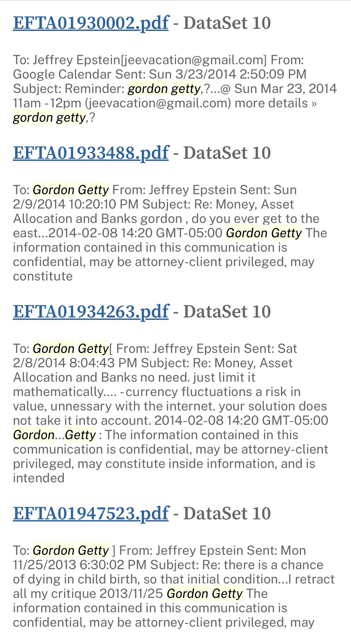This screenshot has height=644, width=351.
Task: Open EFTA01947523.pdf from the results
Action: point(91,513)
